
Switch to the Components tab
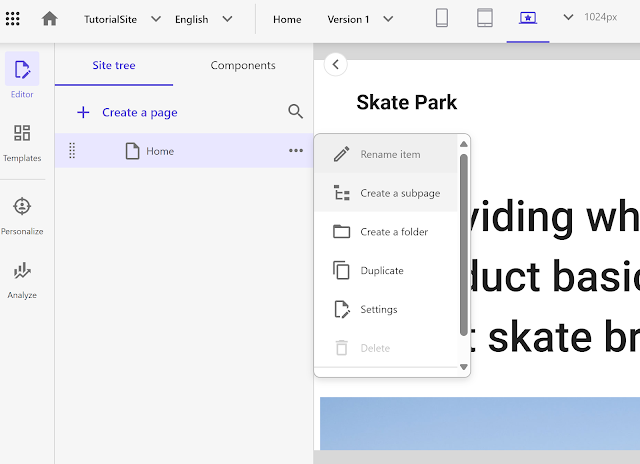243,65
